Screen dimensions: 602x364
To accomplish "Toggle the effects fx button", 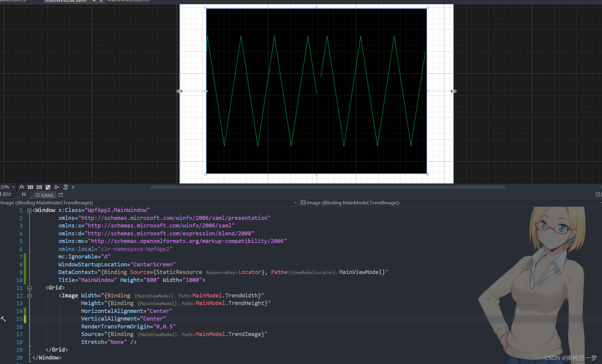I will point(22,187).
